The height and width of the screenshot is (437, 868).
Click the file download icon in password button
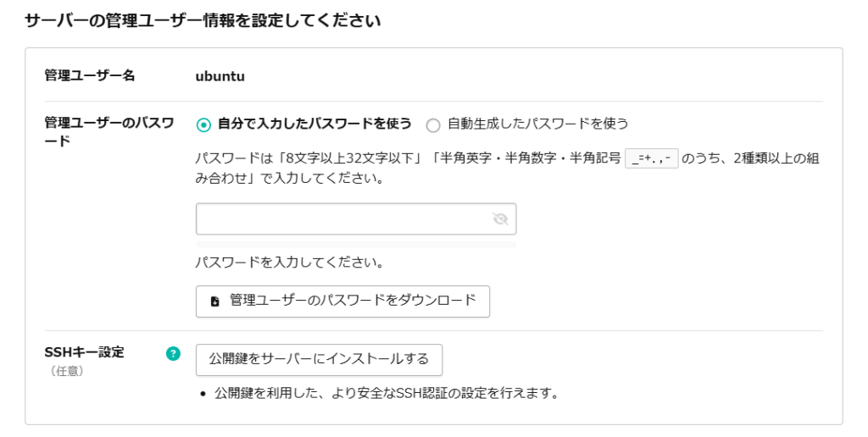[215, 301]
